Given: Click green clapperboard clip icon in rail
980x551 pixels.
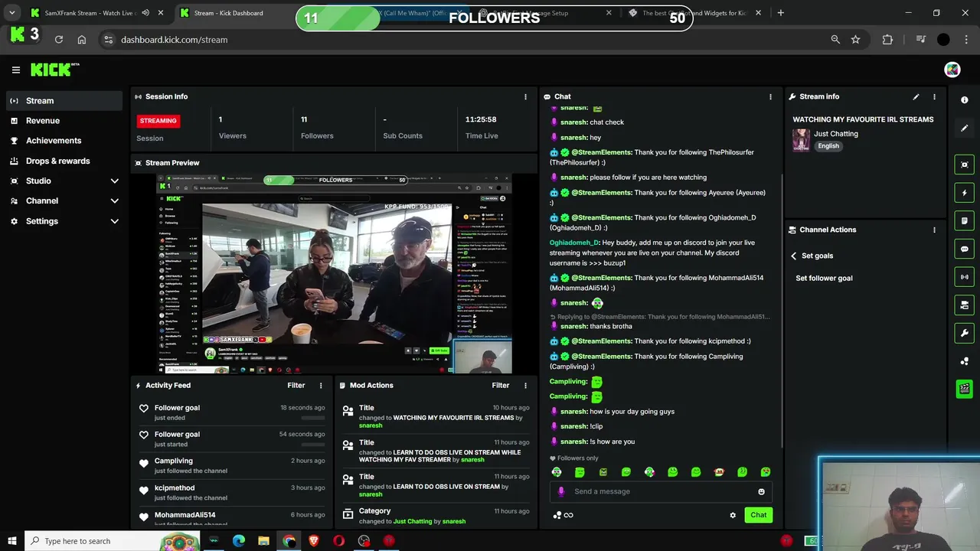Looking at the screenshot, I should (x=964, y=389).
